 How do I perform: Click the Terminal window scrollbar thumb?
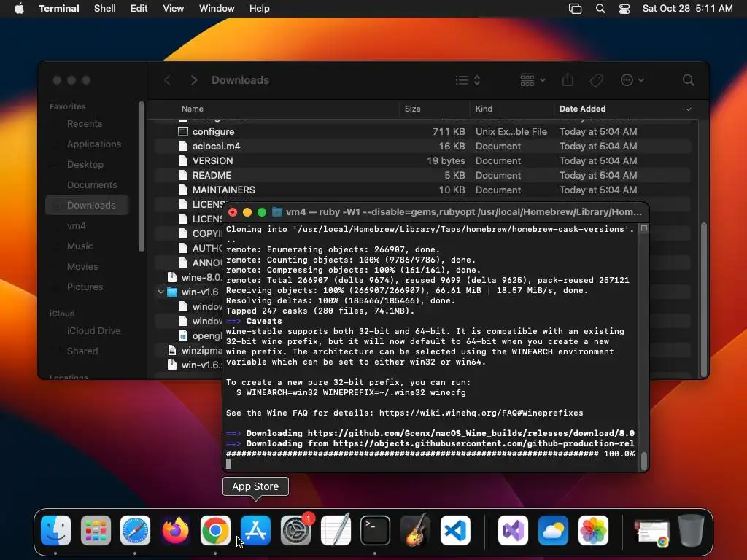click(x=643, y=461)
